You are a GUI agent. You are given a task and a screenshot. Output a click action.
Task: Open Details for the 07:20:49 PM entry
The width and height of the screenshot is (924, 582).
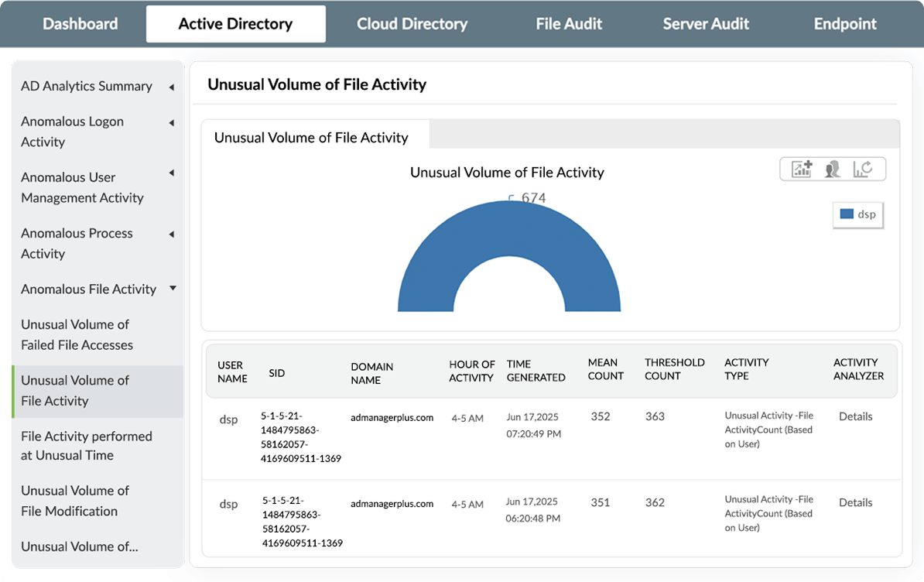pos(855,416)
